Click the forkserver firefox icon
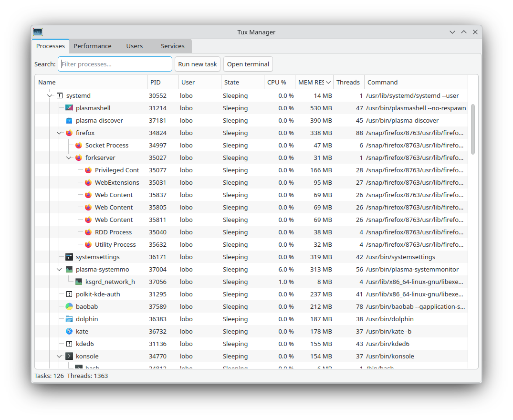 (79, 157)
